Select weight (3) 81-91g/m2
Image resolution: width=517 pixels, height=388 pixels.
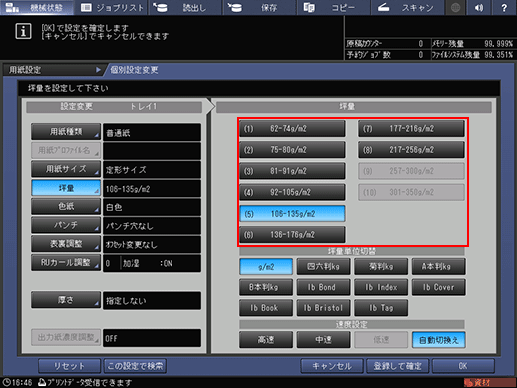pyautogui.click(x=292, y=171)
